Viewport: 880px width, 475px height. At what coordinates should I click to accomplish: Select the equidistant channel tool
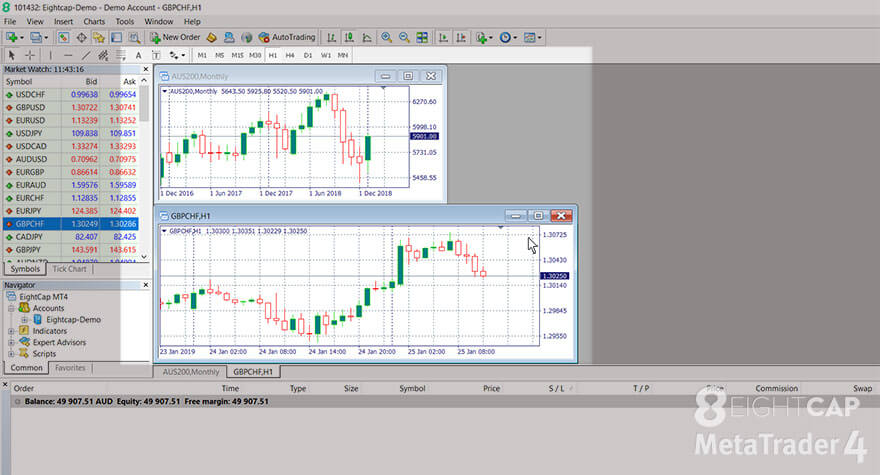click(103, 55)
